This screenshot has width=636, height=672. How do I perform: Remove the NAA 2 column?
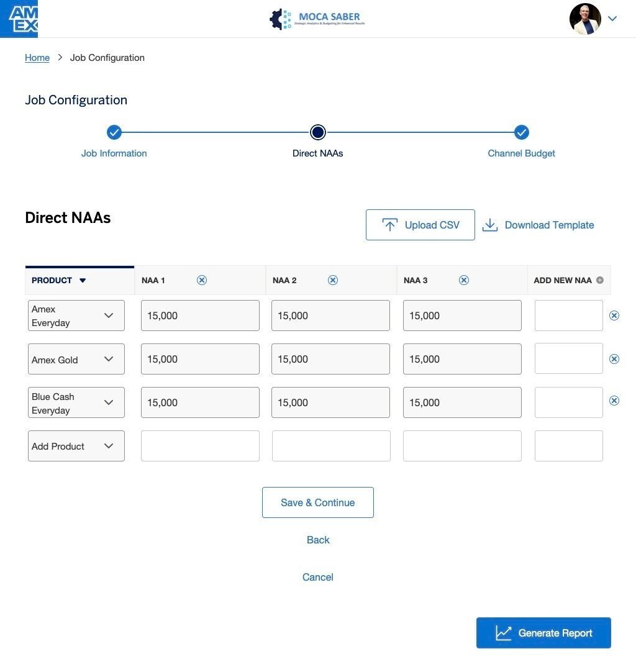pos(333,280)
